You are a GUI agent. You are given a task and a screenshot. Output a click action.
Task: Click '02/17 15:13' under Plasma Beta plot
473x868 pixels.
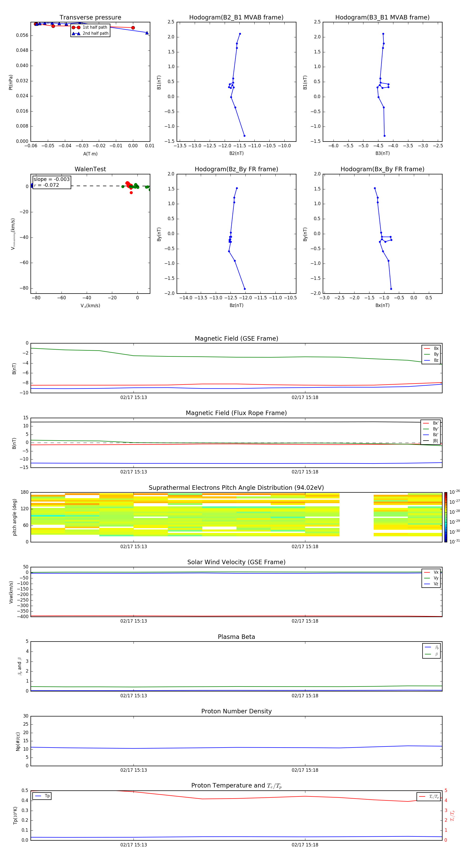(134, 696)
